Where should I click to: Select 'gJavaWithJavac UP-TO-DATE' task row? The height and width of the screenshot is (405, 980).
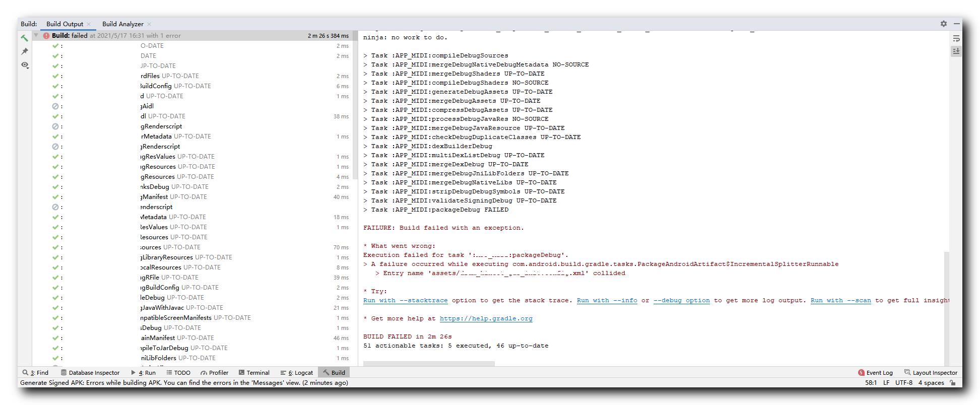click(x=192, y=308)
